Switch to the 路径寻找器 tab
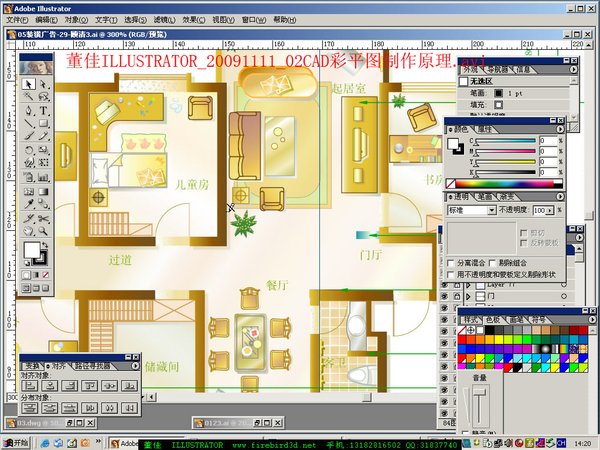The width and height of the screenshot is (600, 450). point(93,367)
